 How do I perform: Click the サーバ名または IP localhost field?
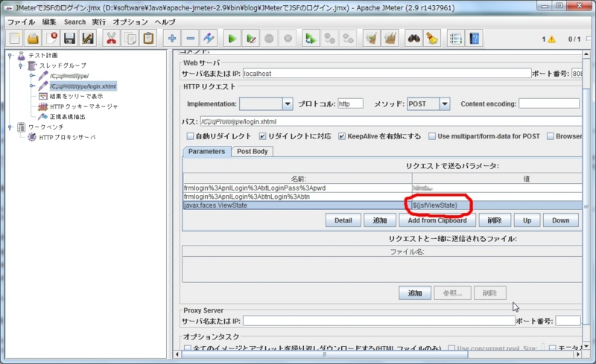(387, 74)
